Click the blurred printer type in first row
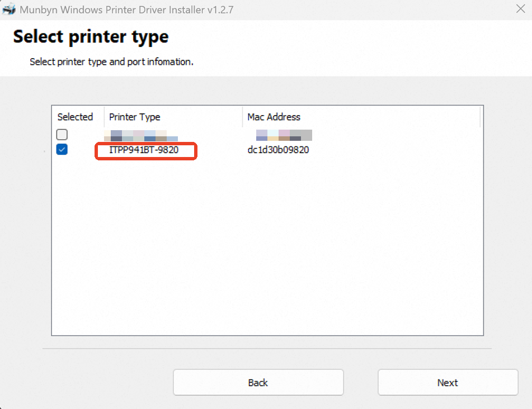 click(141, 136)
